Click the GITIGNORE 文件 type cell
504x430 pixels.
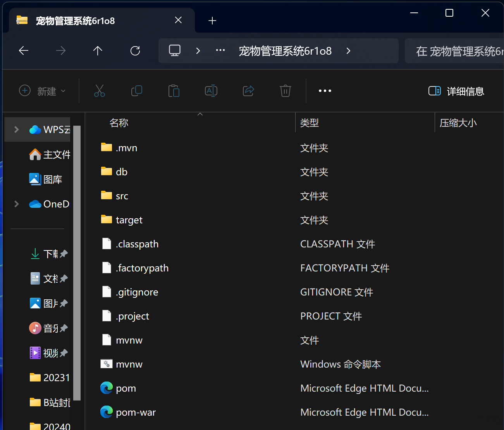pyautogui.click(x=337, y=292)
